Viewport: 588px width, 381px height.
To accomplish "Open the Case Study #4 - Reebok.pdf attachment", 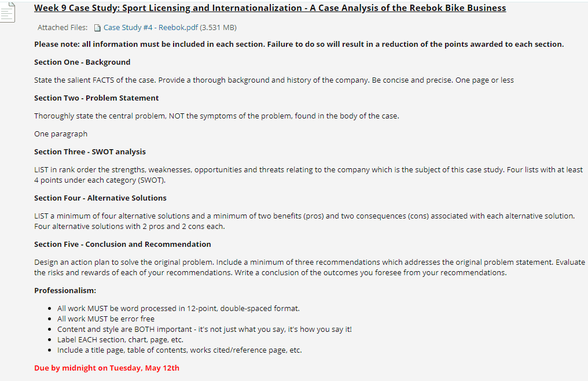I will (x=150, y=28).
